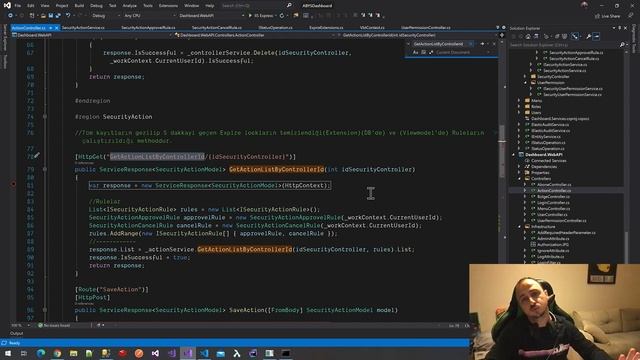Viewport: 640px width, 360px height.
Task: Open the Build menu
Action: click(x=79, y=6)
